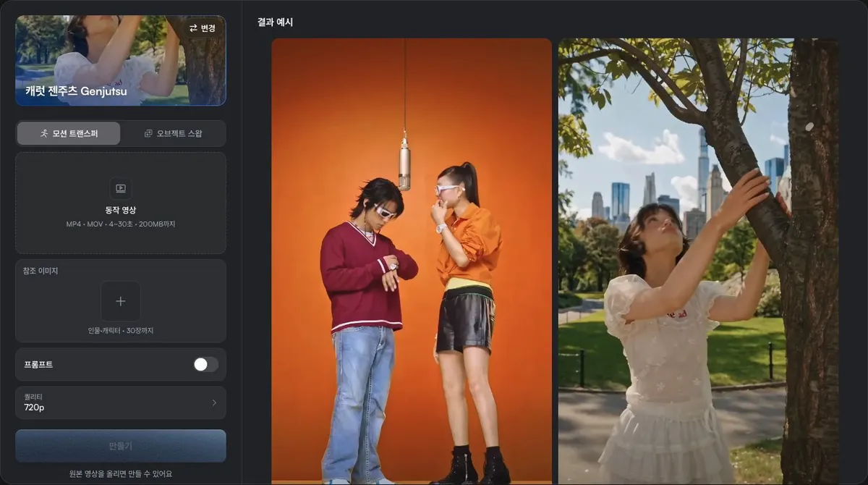Image resolution: width=868 pixels, height=485 pixels.
Task: Select the 캐릿 젠주츠 Genjutsu preset thumbnail
Action: [x=121, y=61]
